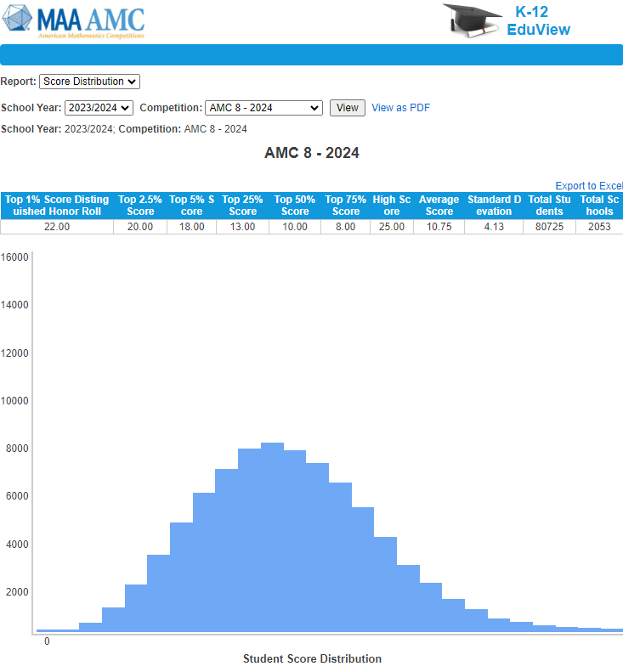
Task: Click the Average Score column header
Action: (x=439, y=206)
